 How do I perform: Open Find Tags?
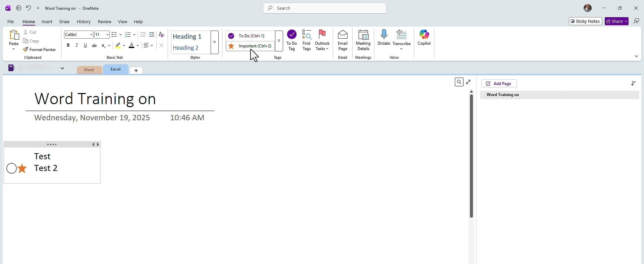pyautogui.click(x=307, y=40)
